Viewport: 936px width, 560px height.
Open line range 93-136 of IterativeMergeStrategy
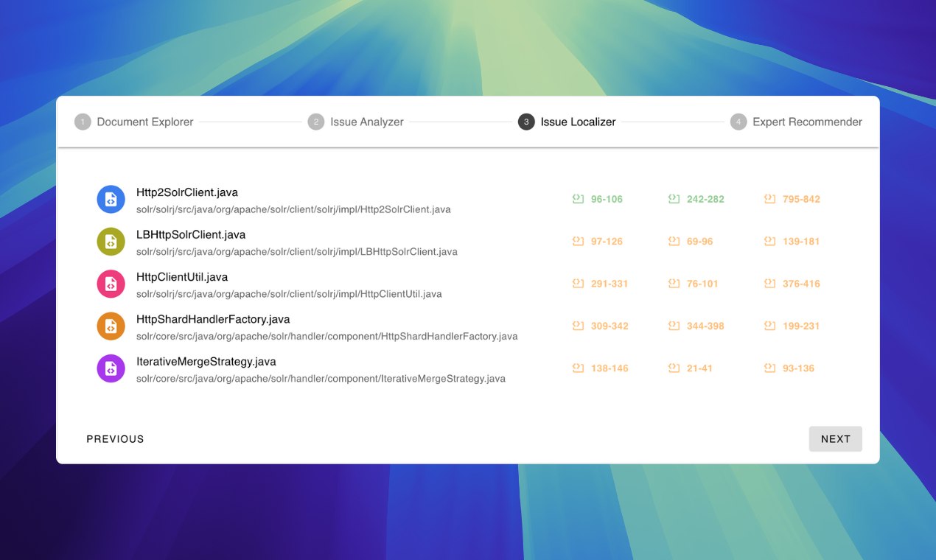pos(799,368)
